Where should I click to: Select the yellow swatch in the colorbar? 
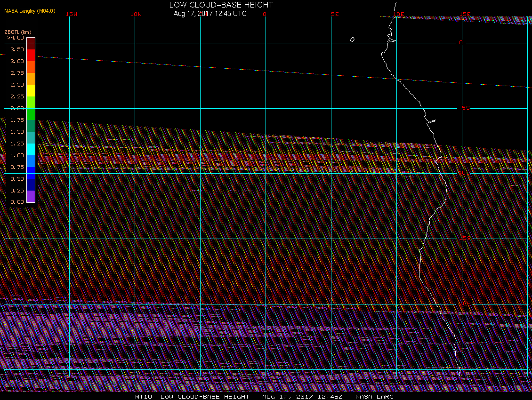(x=31, y=90)
